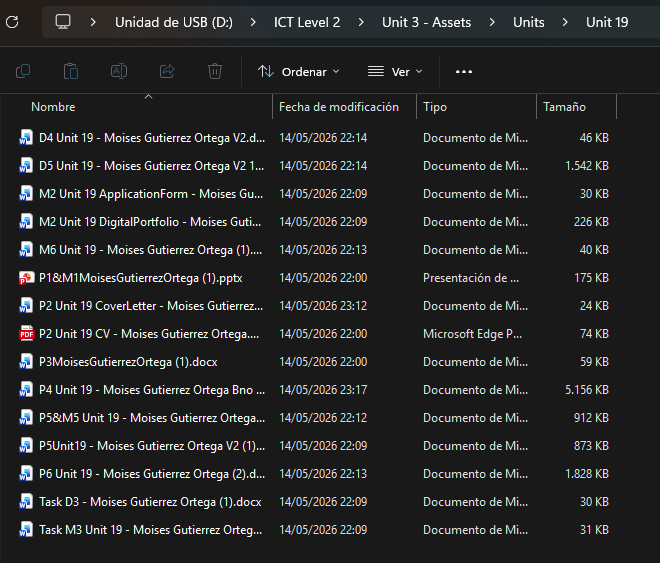Select file M2 Unit 19 DigitalPortfolio
Viewport: 660px width, 563px height.
[150, 222]
